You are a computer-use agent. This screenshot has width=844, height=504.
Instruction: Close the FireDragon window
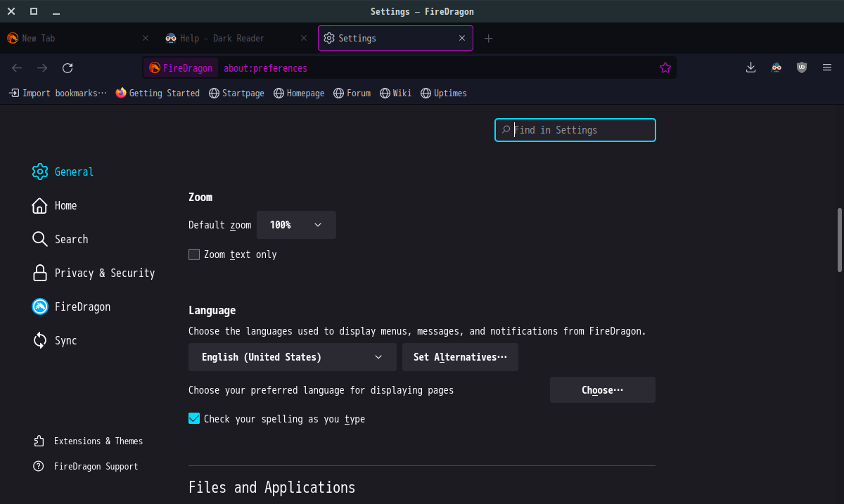(x=11, y=11)
